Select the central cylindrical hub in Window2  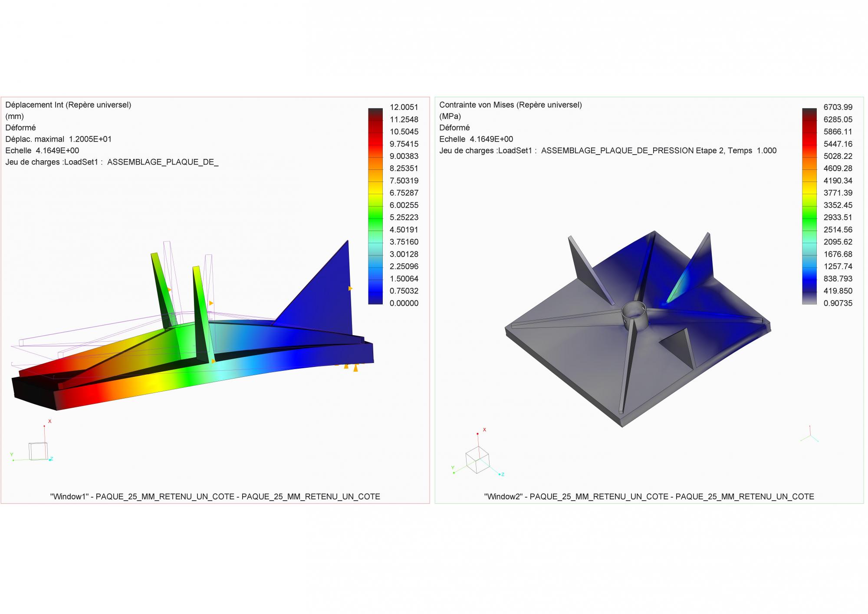634,314
